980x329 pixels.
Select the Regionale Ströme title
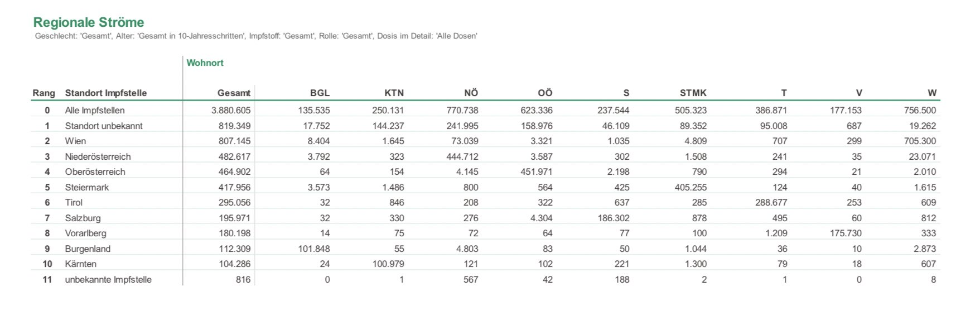tap(89, 22)
